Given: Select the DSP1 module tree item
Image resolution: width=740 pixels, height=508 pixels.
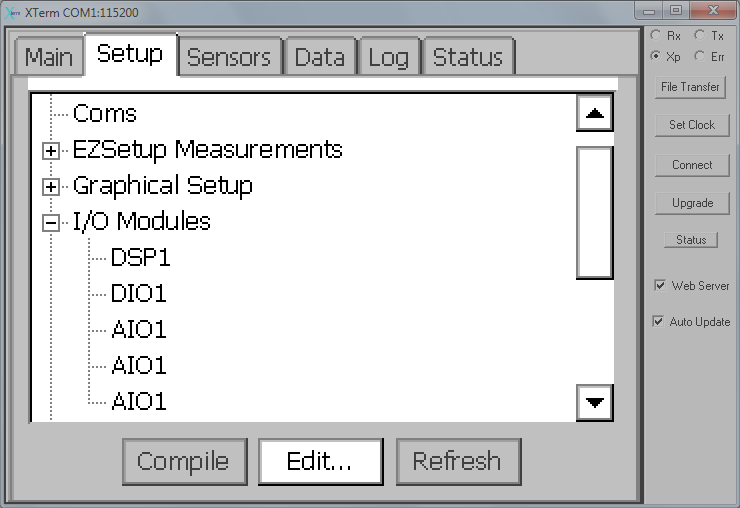Looking at the screenshot, I should point(140,258).
